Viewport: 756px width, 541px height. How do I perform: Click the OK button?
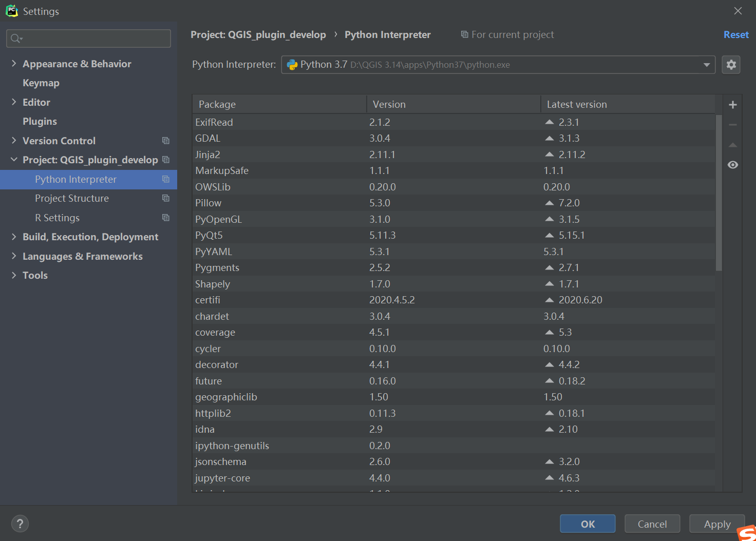588,524
